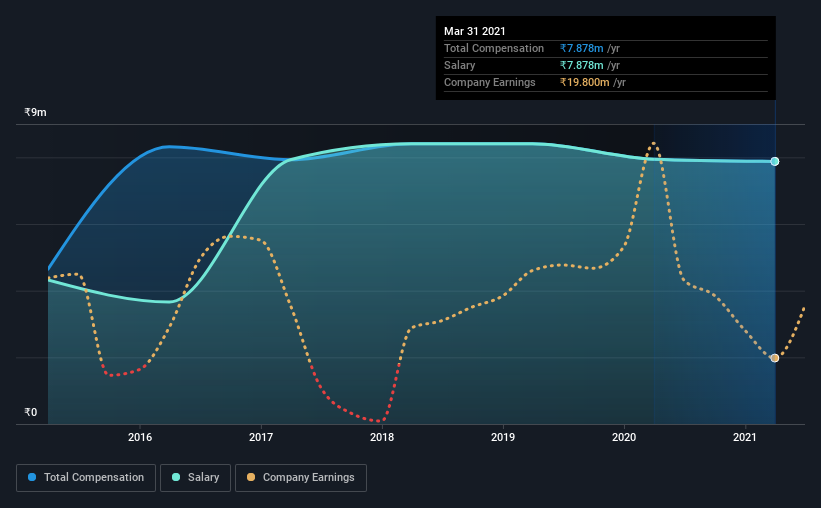Image resolution: width=821 pixels, height=508 pixels.
Task: Click the ₹0 y-axis label
Action: [31, 413]
